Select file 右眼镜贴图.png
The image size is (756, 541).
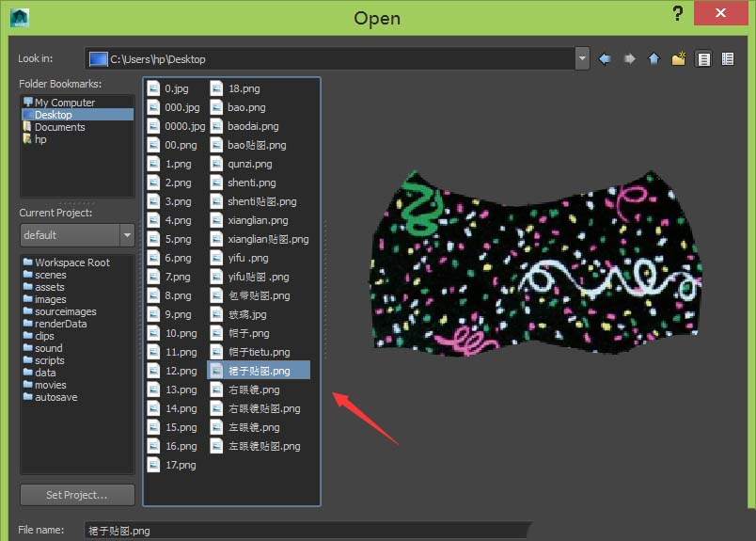tap(256, 408)
